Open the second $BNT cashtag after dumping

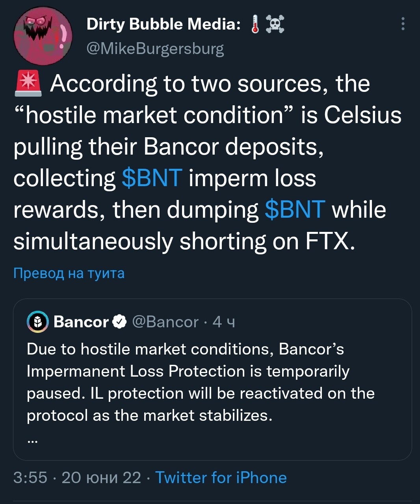pyautogui.click(x=295, y=209)
